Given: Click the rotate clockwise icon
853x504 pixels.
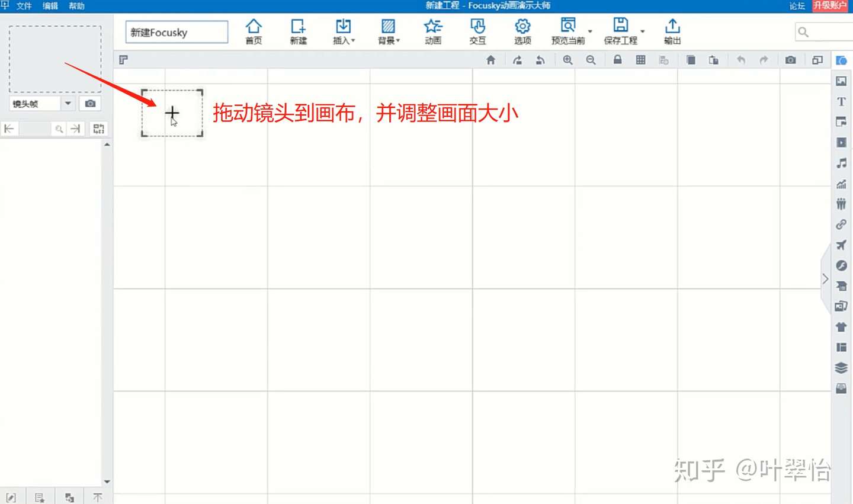Looking at the screenshot, I should [517, 60].
